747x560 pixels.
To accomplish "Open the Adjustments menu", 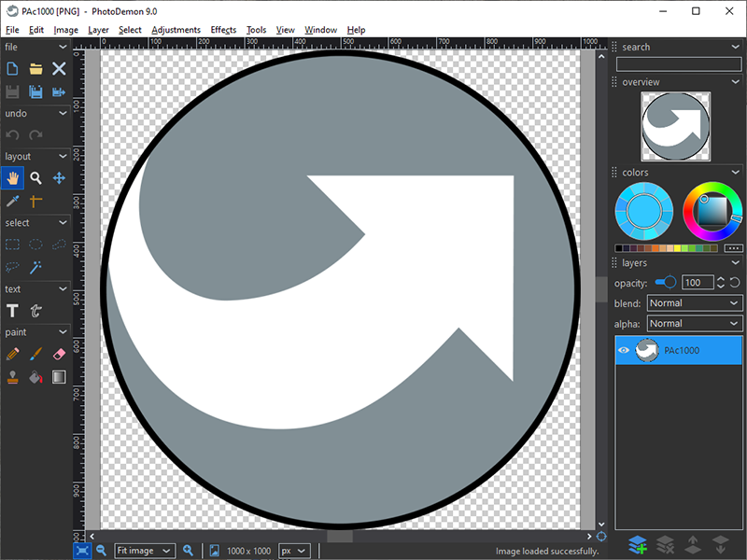I will [x=176, y=30].
